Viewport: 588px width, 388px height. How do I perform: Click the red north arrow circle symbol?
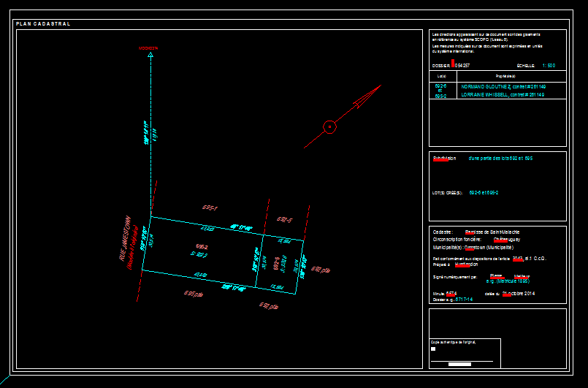point(329,127)
